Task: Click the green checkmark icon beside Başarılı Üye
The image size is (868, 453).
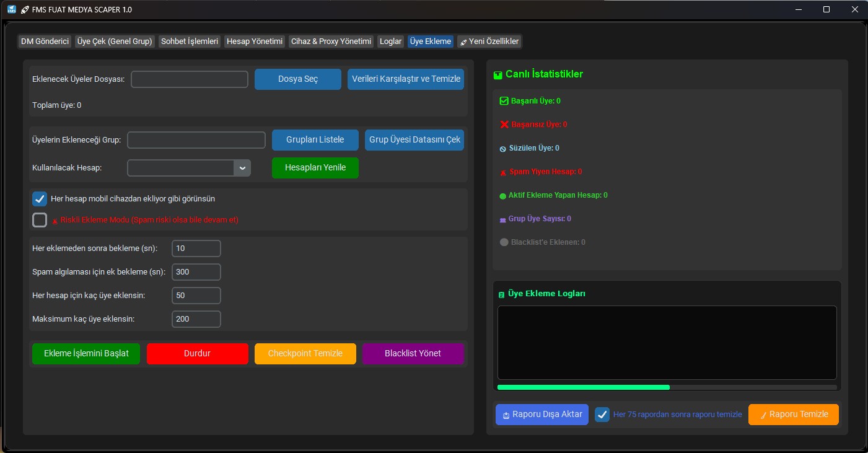Action: tap(504, 101)
